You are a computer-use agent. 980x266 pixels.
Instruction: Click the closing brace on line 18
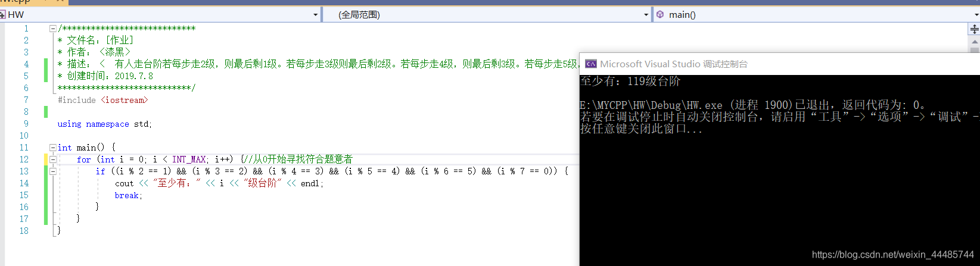[58, 231]
